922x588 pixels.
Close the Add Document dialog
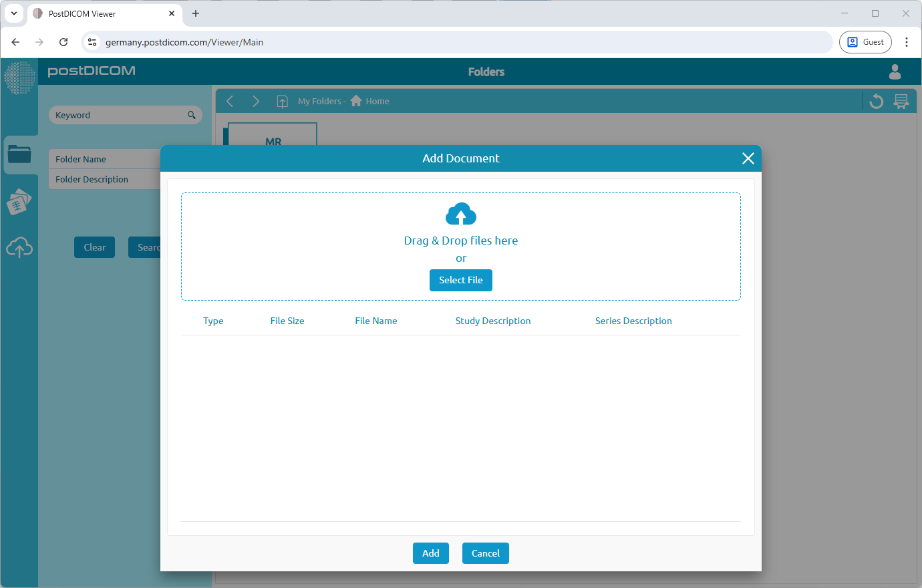(x=748, y=158)
